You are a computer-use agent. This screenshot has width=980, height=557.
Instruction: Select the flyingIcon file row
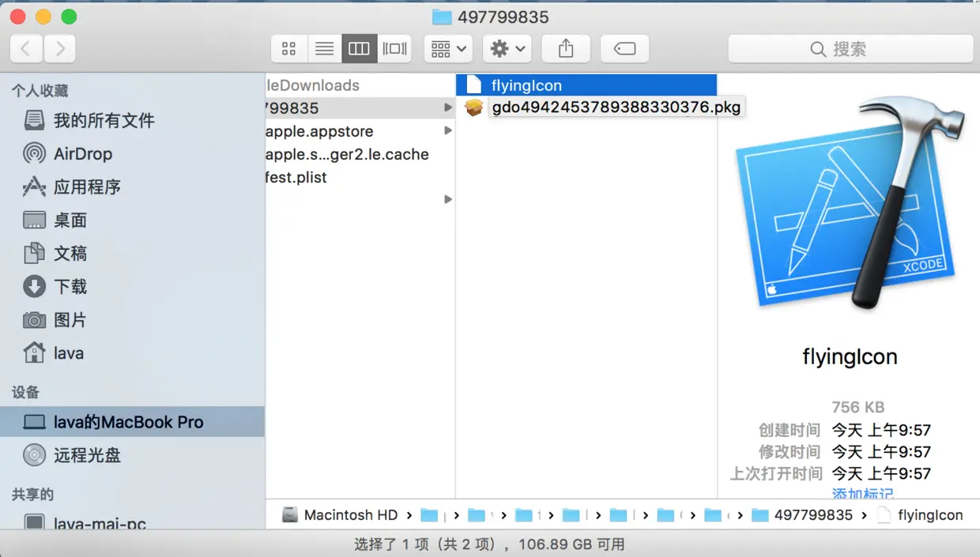pyautogui.click(x=586, y=85)
